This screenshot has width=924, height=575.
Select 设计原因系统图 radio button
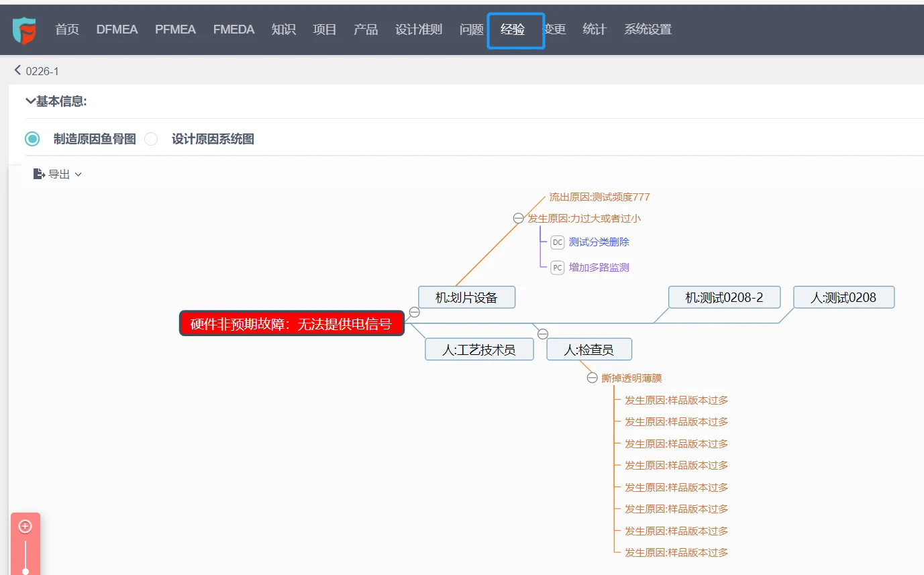[151, 139]
